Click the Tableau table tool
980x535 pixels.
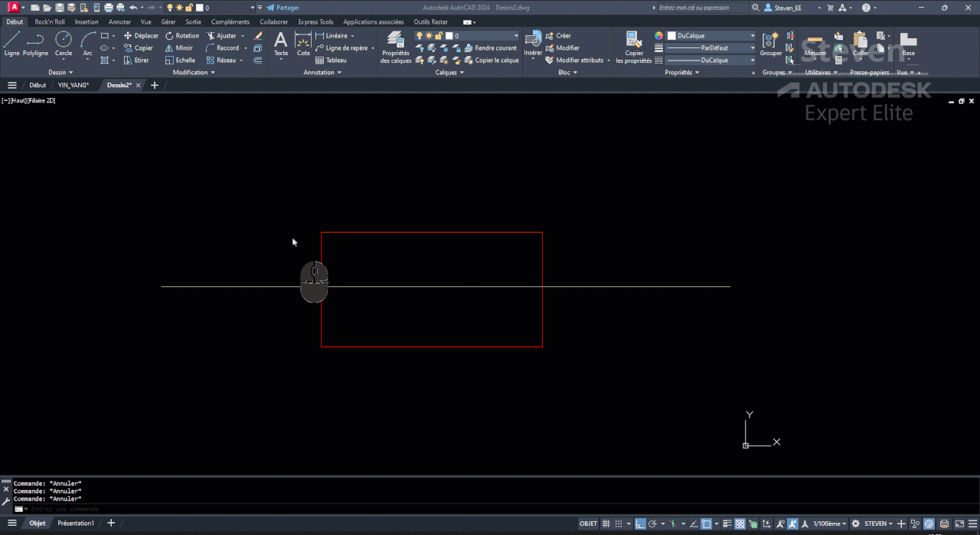click(x=331, y=60)
